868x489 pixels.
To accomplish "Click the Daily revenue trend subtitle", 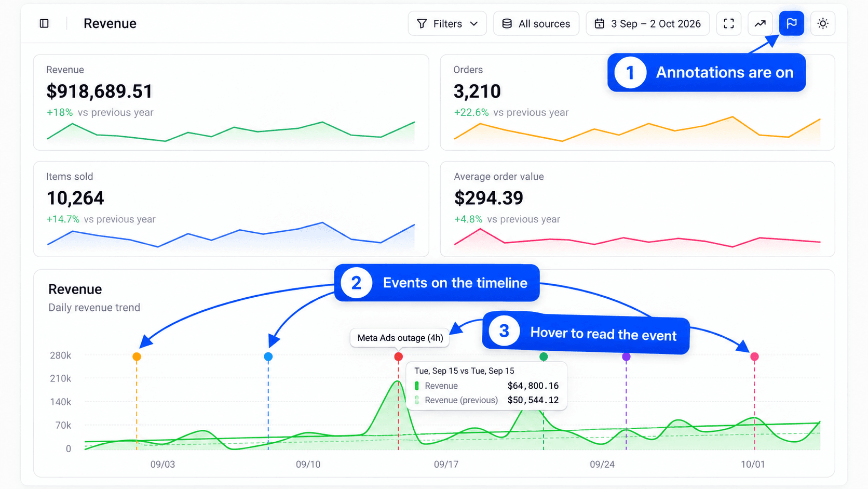I will coord(94,308).
